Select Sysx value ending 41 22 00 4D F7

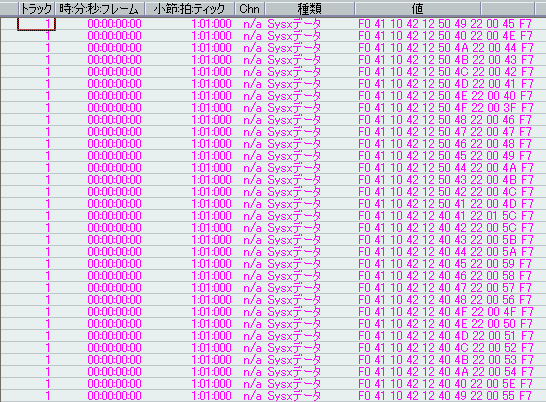click(445, 204)
